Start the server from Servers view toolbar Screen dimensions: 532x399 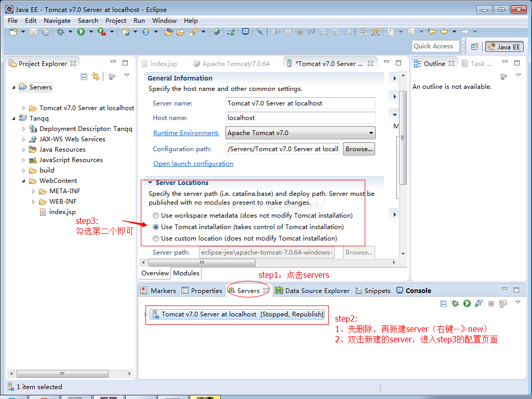[467, 303]
